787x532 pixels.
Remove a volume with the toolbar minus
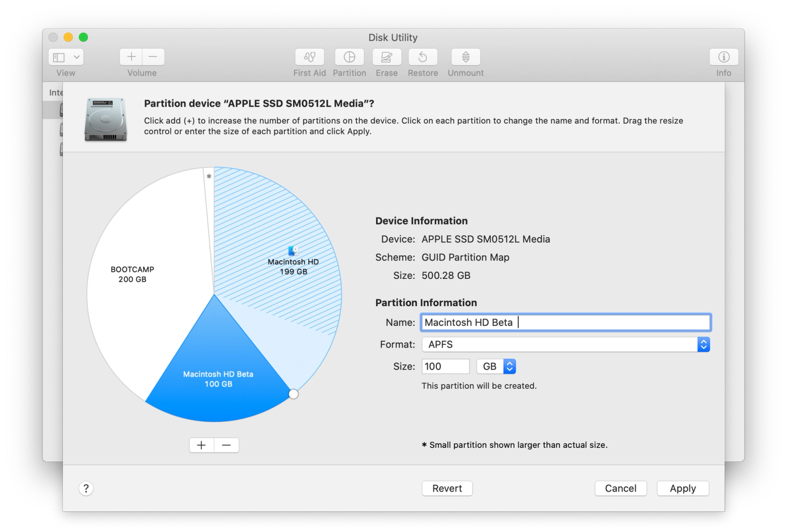pos(153,57)
